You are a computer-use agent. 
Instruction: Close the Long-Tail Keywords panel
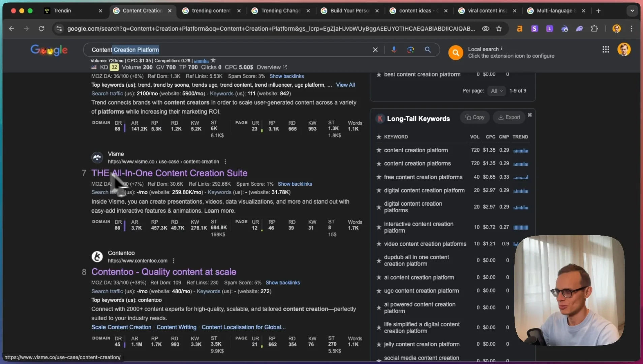point(530,115)
